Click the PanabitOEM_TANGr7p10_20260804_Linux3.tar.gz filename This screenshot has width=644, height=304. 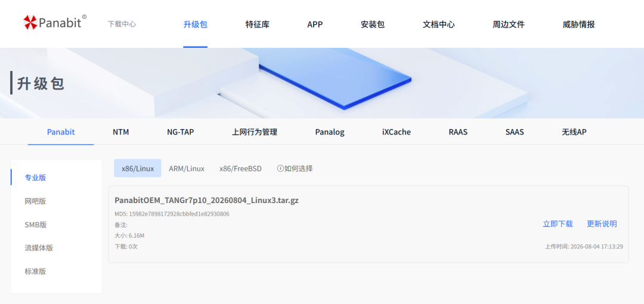click(206, 201)
